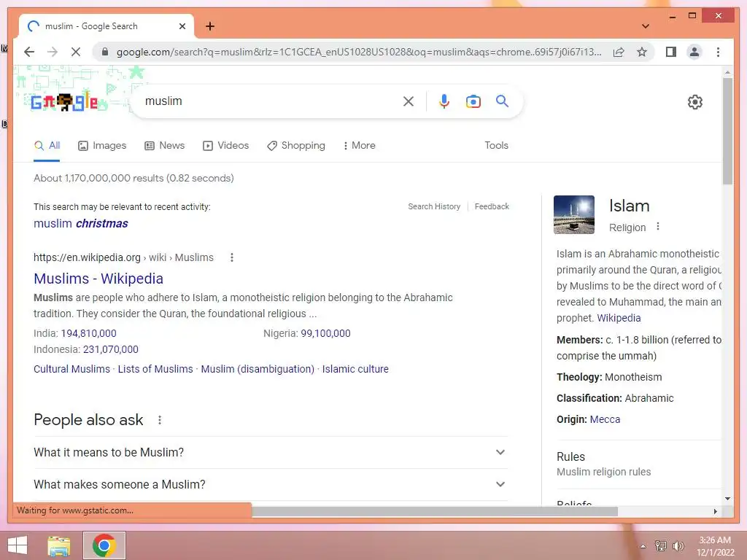Screen dimensions: 747x560
Task: Go back using the browser back arrow
Action: point(29,52)
